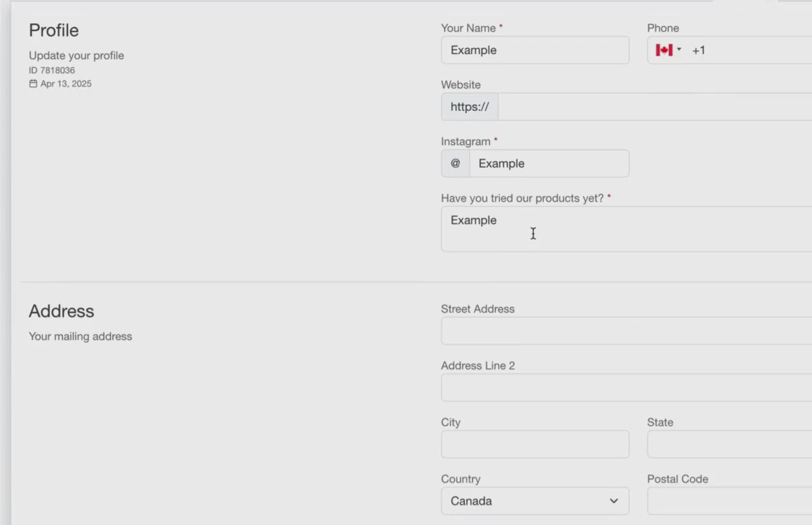Select the Instagram handle input field

[x=549, y=164]
